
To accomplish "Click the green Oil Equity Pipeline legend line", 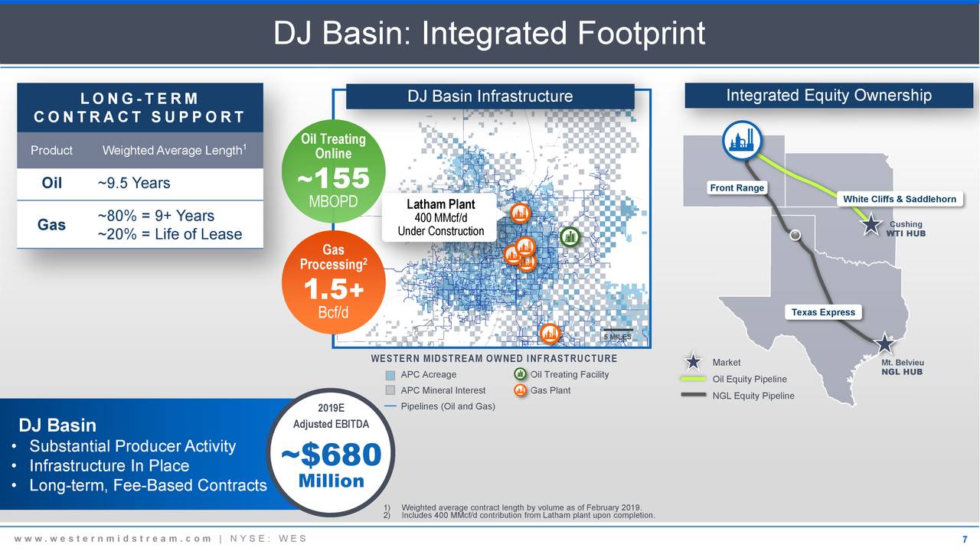I will point(693,380).
